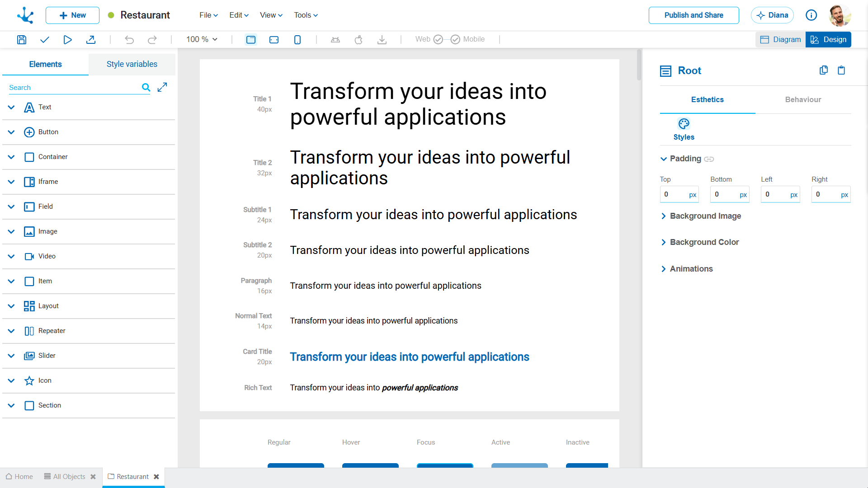The height and width of the screenshot is (488, 868).
Task: Copy Root styles using copy icon
Action: pyautogui.click(x=824, y=70)
